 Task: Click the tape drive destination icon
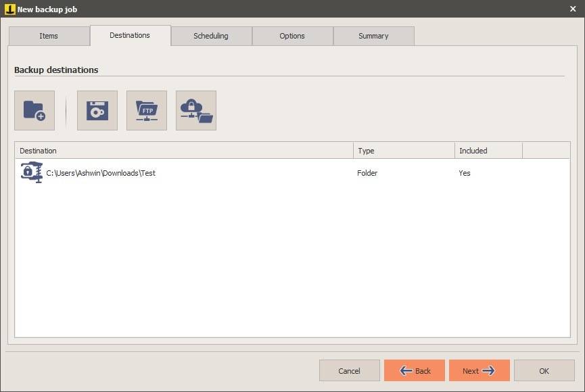pyautogui.click(x=97, y=110)
